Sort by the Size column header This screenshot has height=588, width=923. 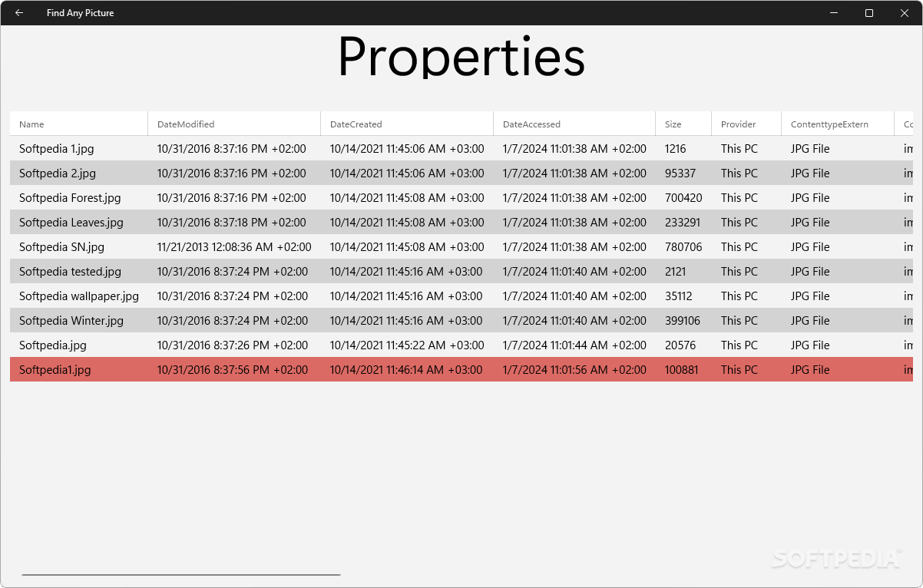683,124
